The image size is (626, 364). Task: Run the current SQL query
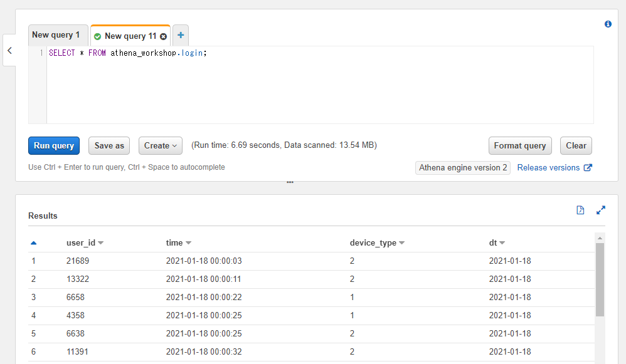tap(53, 145)
